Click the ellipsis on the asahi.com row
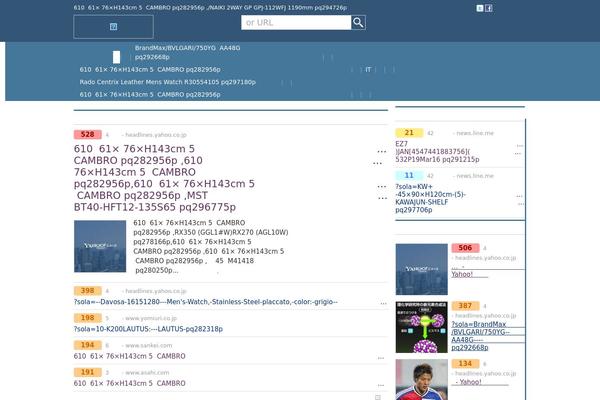This screenshot has width=600, height=400. [x=381, y=385]
